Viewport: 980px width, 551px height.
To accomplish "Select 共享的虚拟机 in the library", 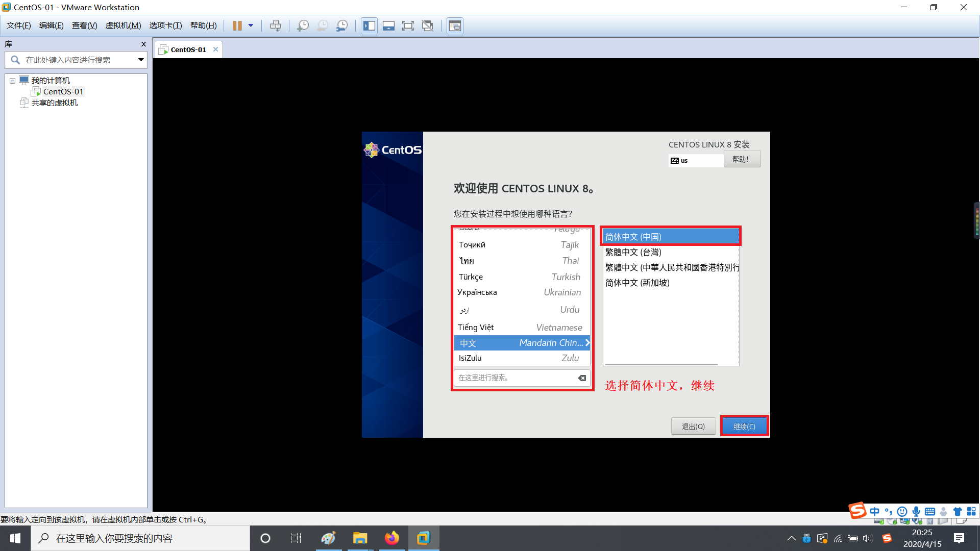I will click(55, 103).
